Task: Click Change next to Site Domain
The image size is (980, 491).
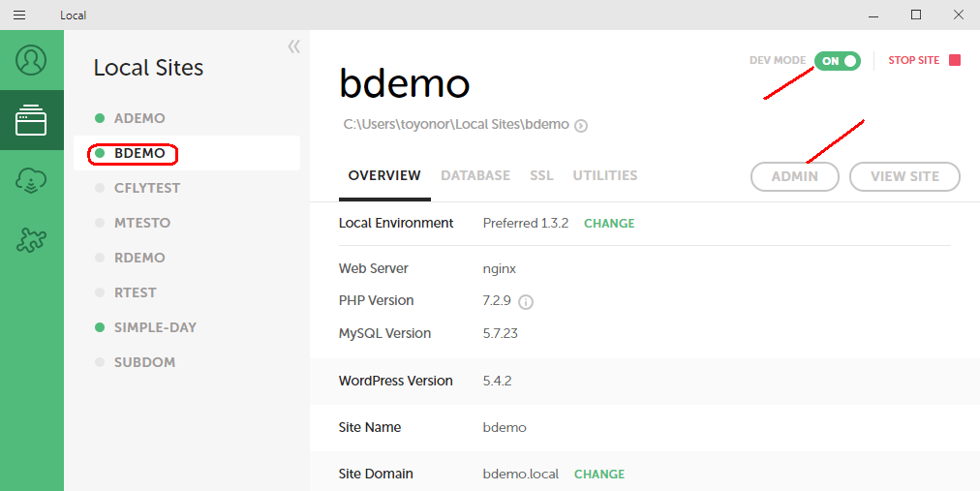Action: [x=599, y=474]
